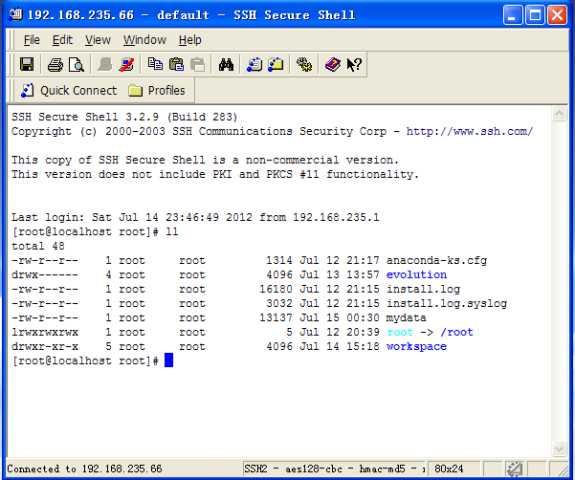Follow the http://www.ssh.com/ link
The image size is (575, 480).
click(469, 131)
